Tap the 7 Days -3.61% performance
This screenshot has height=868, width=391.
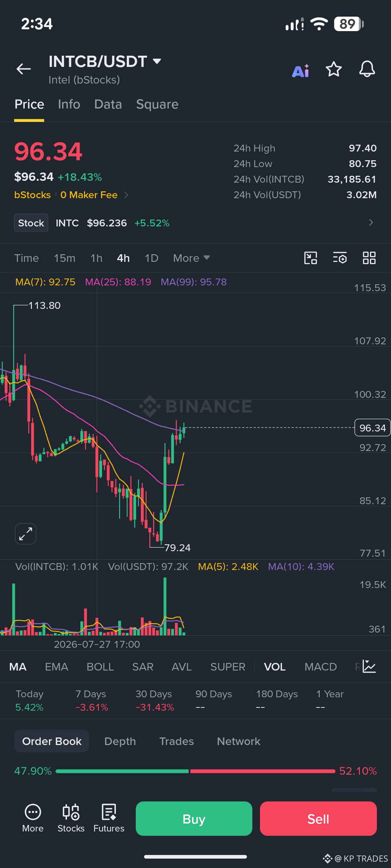point(92,701)
